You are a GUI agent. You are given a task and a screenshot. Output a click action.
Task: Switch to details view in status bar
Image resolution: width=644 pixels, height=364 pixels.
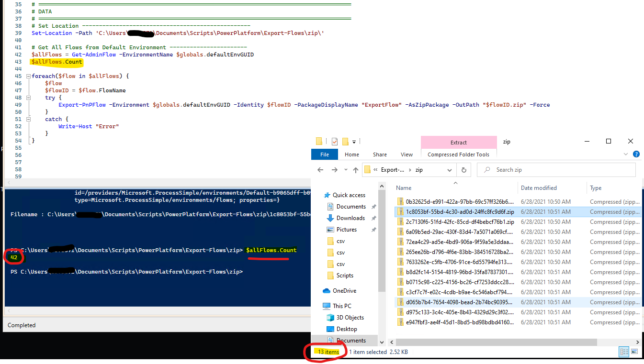tap(623, 352)
